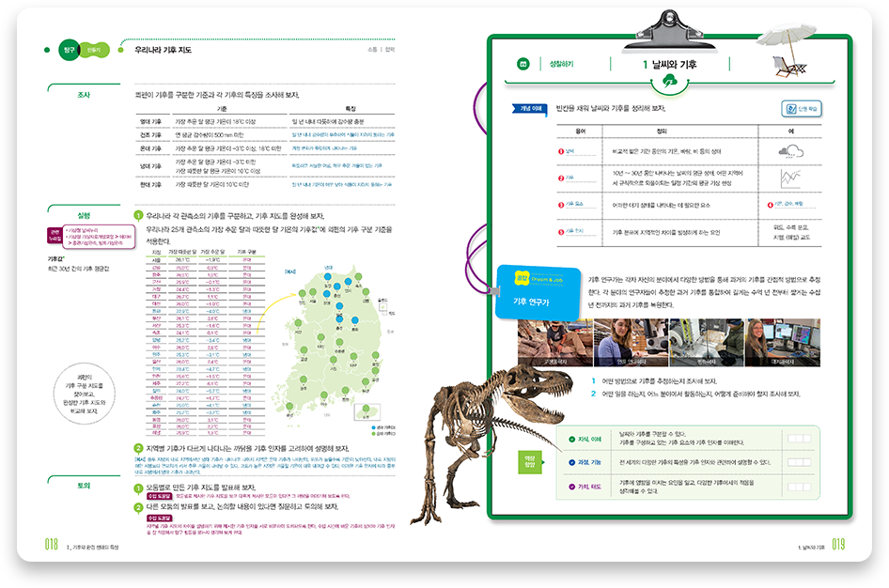Screen dimensions: 889x588
Task: Click the blue number 1 research question
Action: tap(654, 381)
